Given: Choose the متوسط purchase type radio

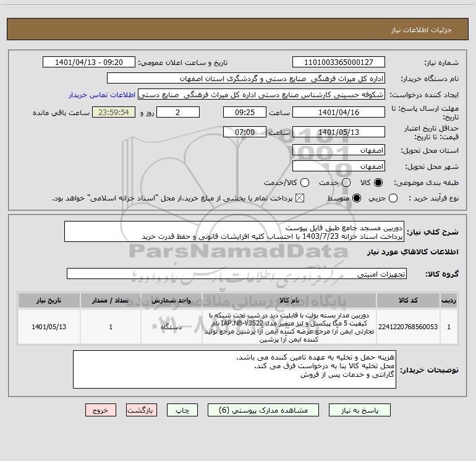Looking at the screenshot, I should tap(357, 198).
